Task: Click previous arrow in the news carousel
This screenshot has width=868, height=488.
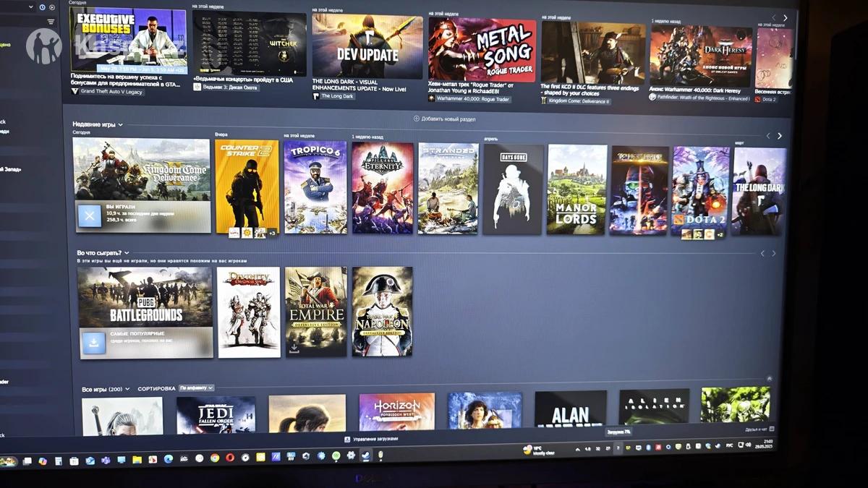Action: pos(773,17)
